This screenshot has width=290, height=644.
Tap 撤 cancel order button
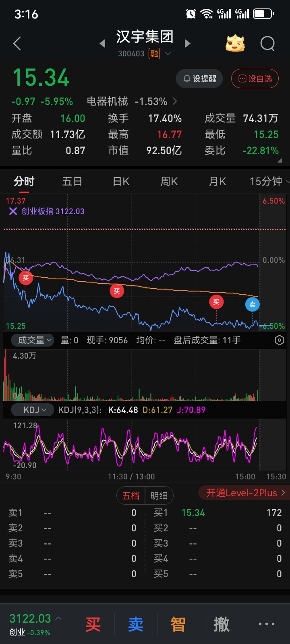[221, 624]
